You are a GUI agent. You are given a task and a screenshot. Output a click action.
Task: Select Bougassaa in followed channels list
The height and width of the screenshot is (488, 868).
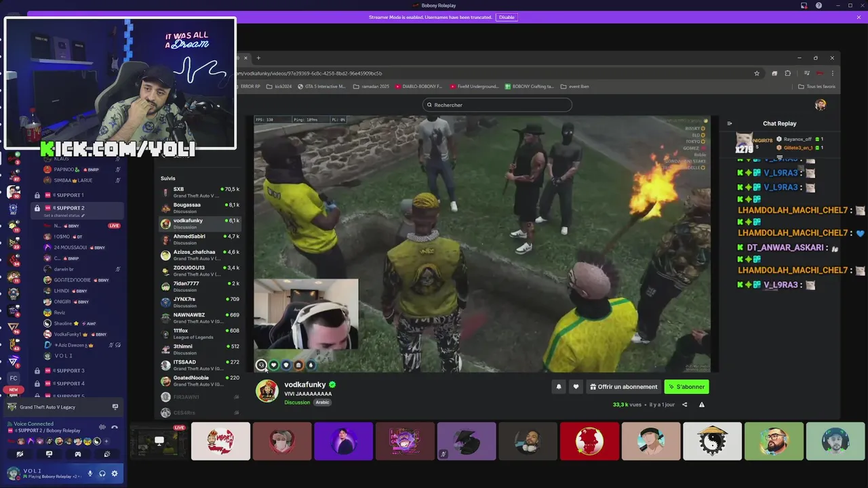coord(199,208)
